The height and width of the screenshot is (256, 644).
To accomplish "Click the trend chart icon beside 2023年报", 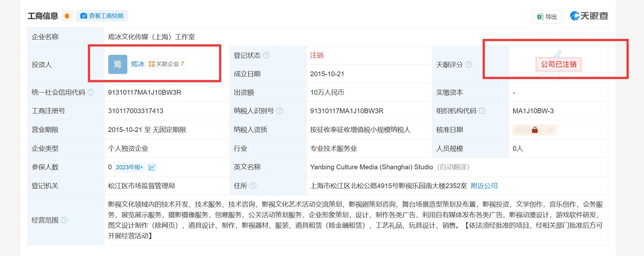I will (152, 167).
